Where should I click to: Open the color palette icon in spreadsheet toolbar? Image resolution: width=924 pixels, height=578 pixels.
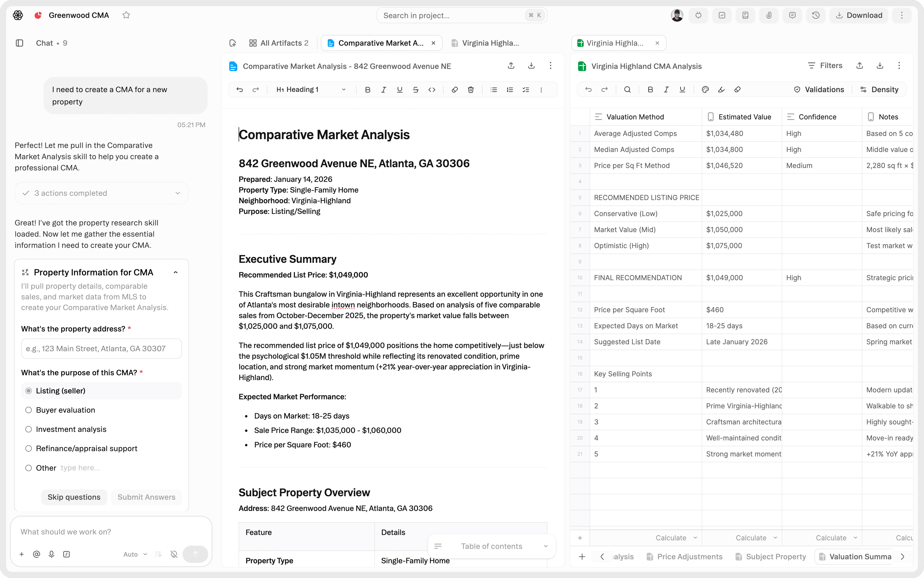705,89
